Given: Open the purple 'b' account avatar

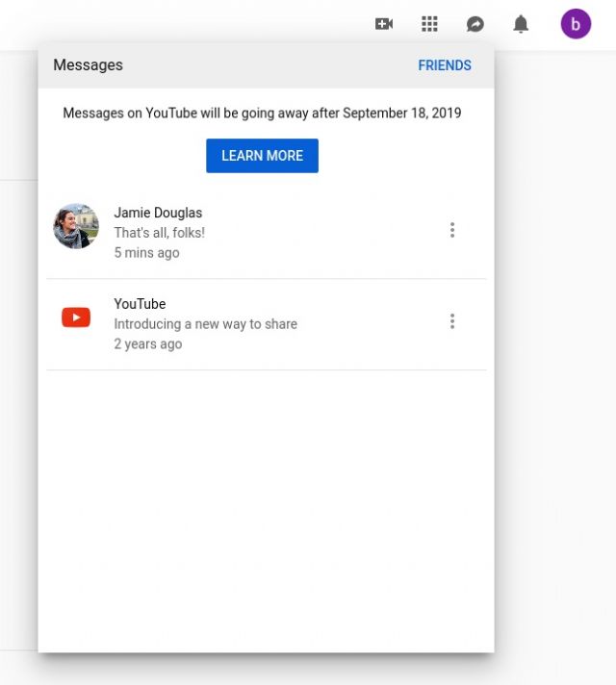Looking at the screenshot, I should pos(576,24).
